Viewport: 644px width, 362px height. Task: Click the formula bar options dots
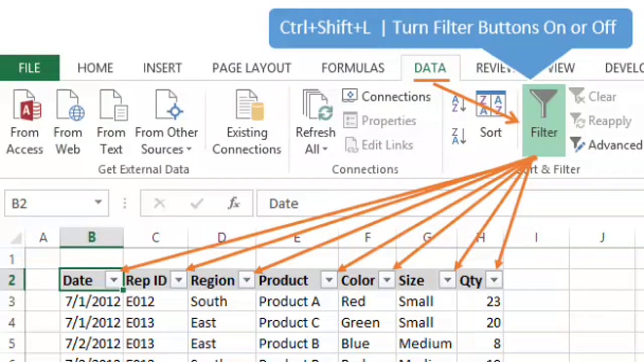124,203
